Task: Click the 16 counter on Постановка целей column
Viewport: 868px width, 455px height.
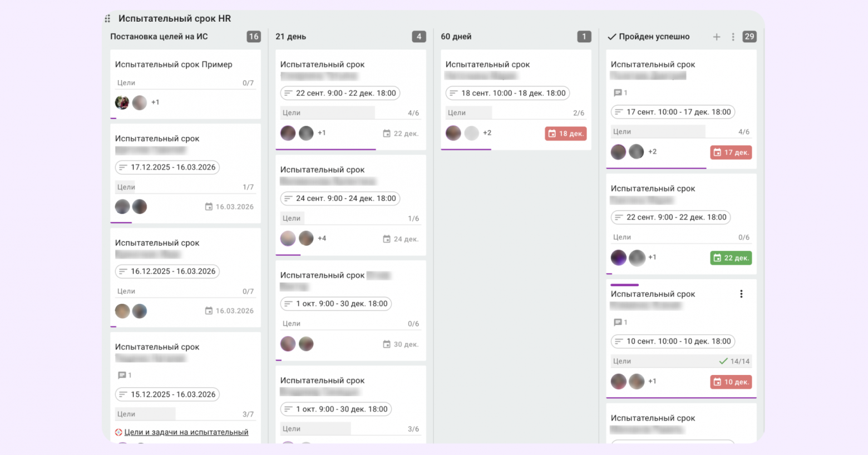Action: point(254,37)
